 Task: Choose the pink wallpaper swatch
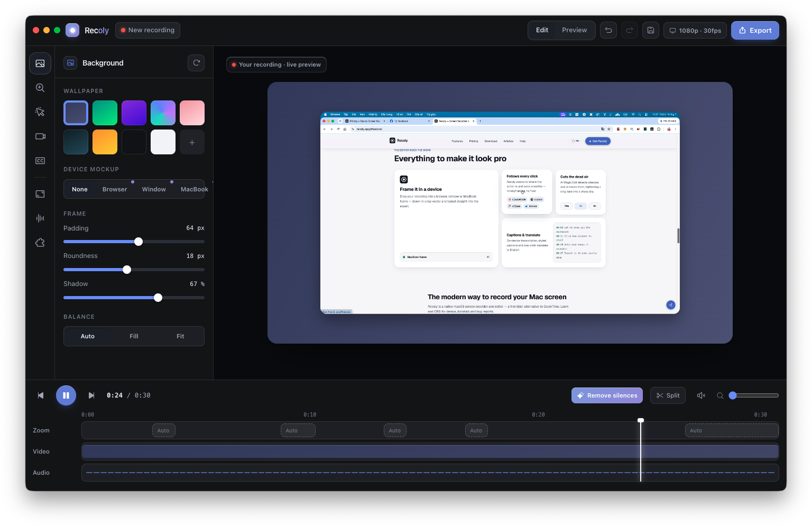click(x=192, y=113)
